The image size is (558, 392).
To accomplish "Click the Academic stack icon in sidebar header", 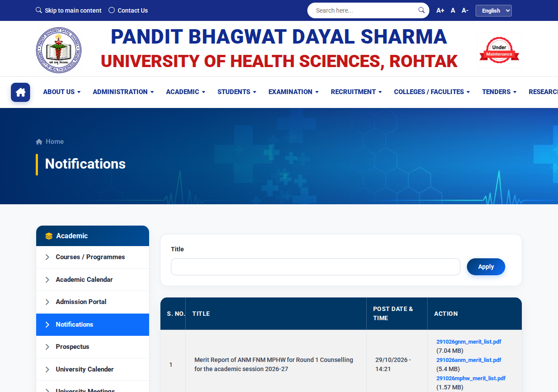I will (x=49, y=236).
